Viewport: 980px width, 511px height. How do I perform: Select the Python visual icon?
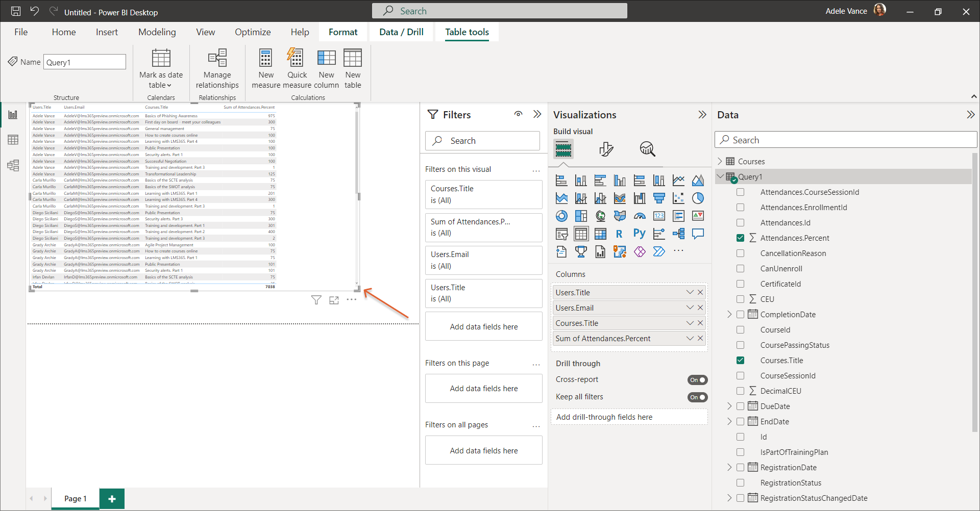point(639,234)
